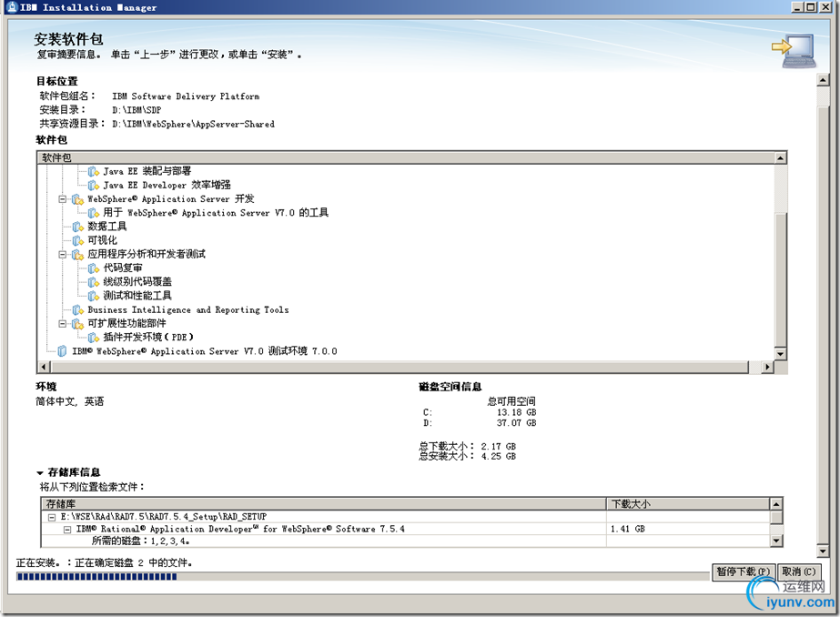
Task: Click repository table scrollbar up arrow
Action: pos(776,504)
